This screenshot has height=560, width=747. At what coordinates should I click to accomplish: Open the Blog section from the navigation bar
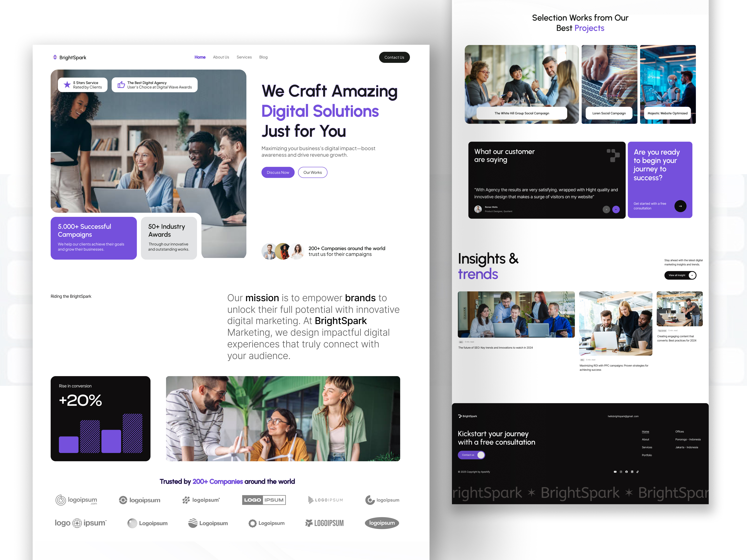click(263, 57)
